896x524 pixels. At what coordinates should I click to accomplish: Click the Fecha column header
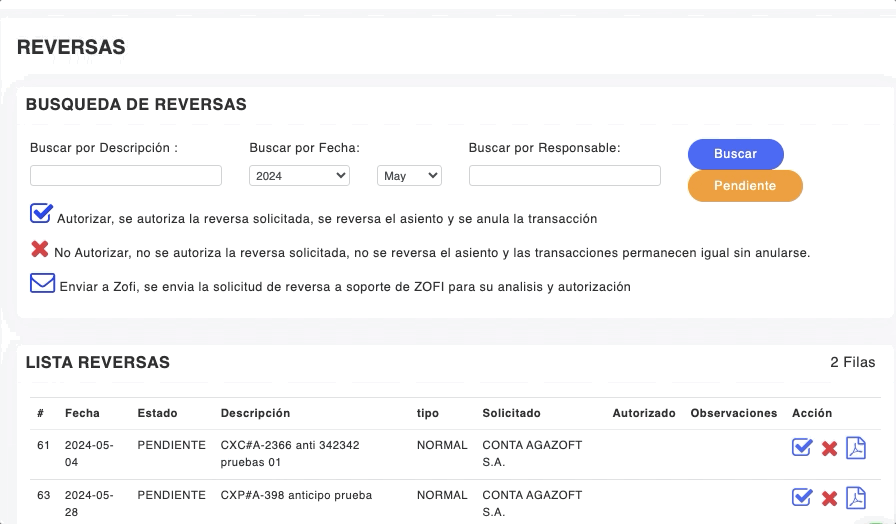click(x=82, y=413)
